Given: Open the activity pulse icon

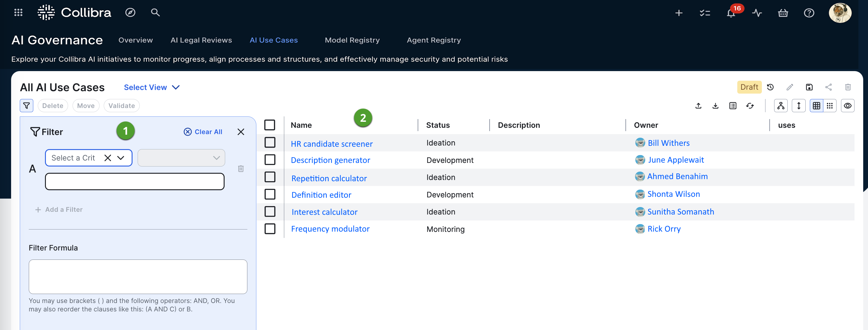Looking at the screenshot, I should [x=757, y=13].
